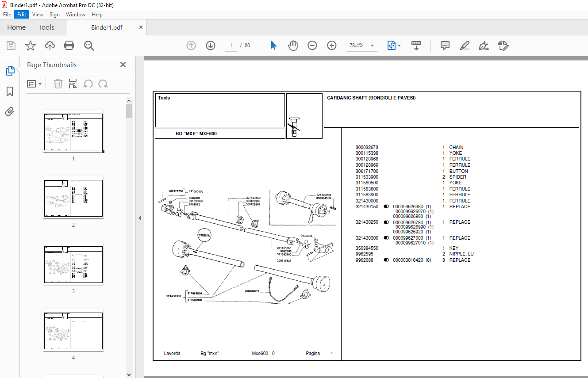Click the BG "MXE" MXE600 heading
The height and width of the screenshot is (378, 588).
[196, 134]
